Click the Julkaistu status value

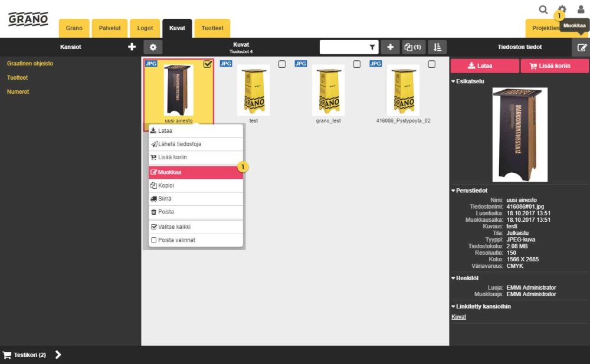coord(517,233)
